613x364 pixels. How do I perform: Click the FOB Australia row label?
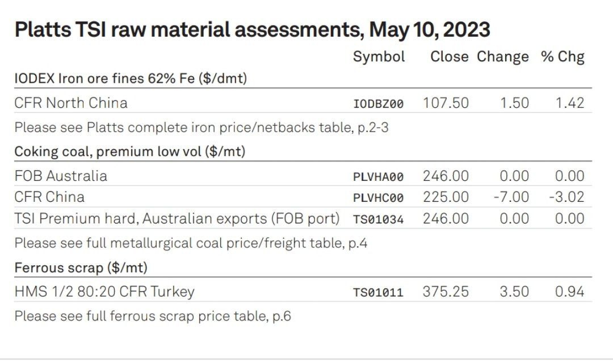point(61,176)
